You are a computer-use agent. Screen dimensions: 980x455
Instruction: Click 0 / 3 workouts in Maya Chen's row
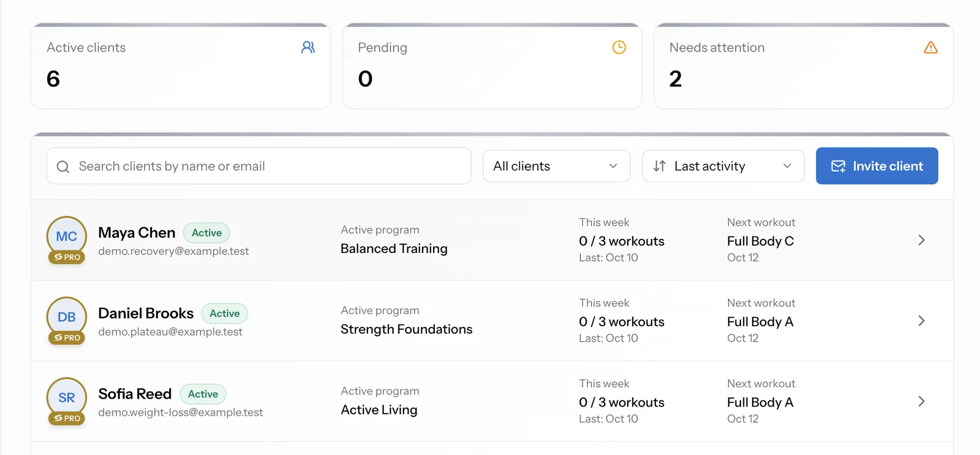[622, 241]
